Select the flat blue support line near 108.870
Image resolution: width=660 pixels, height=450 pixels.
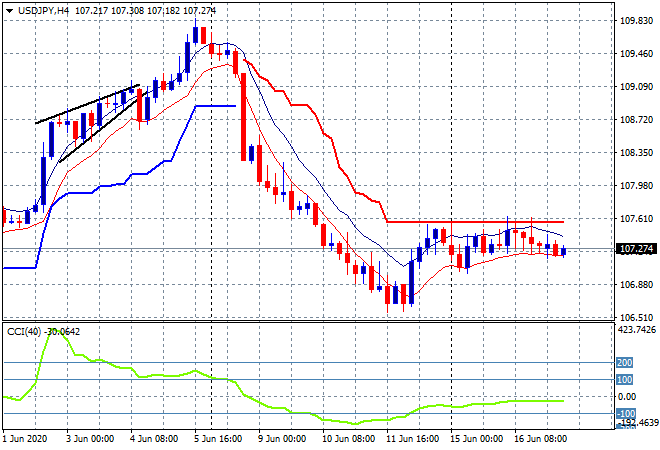pyautogui.click(x=216, y=106)
